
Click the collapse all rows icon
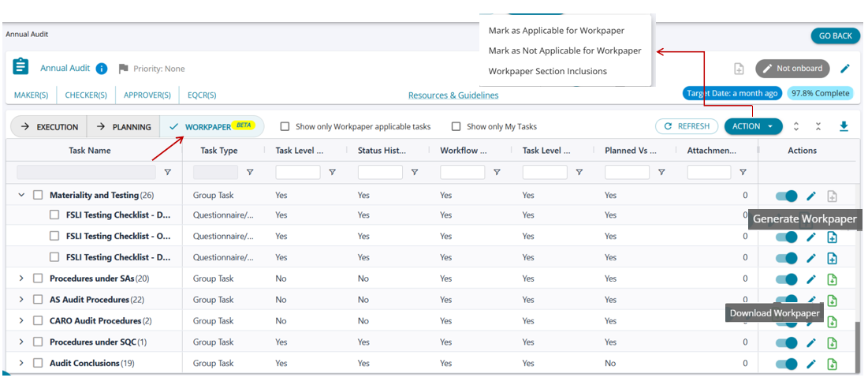(x=818, y=126)
